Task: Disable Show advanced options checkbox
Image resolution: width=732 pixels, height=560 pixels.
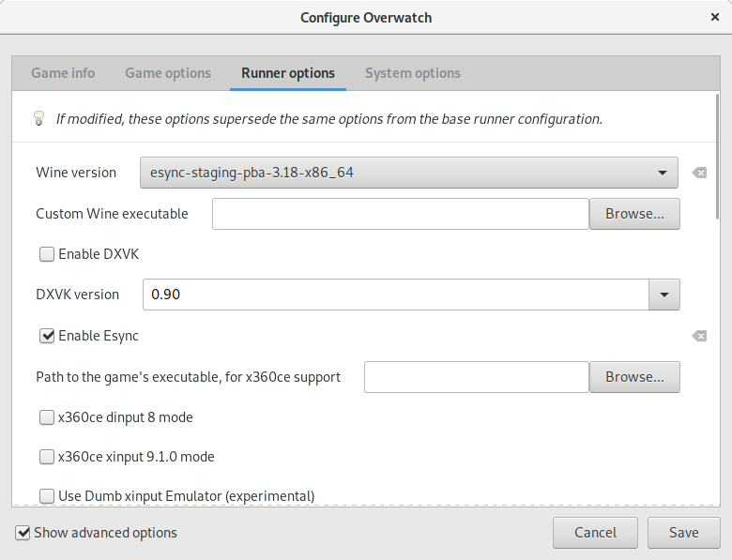Action: (x=23, y=533)
